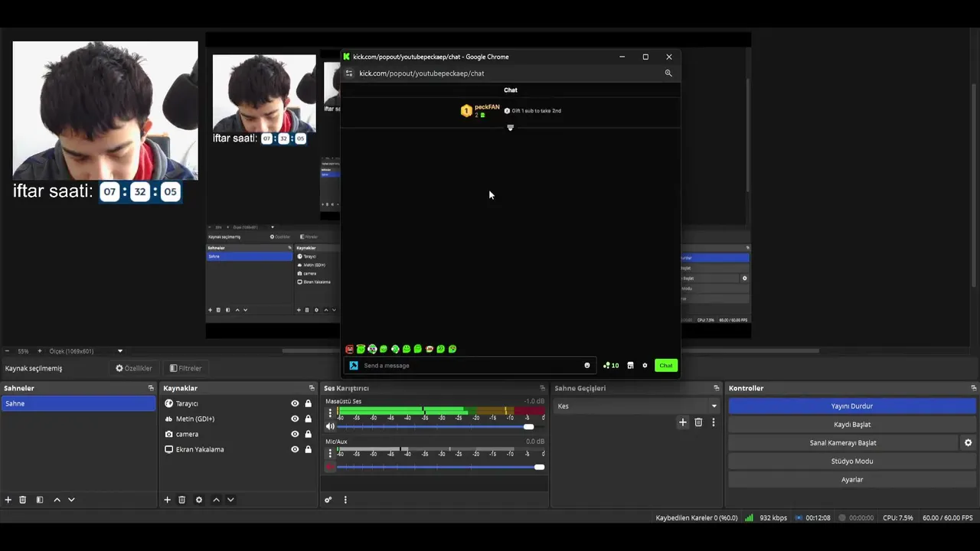Open Ayarlar settings

[x=852, y=479]
